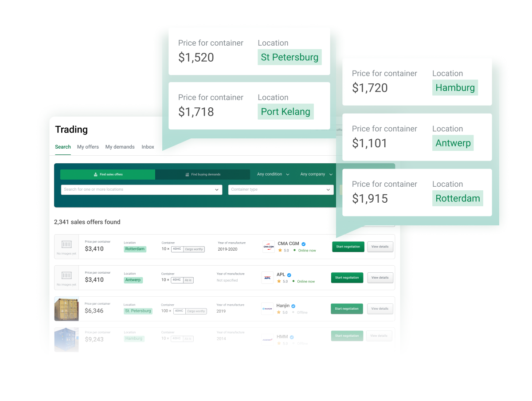Viewport: 532px width, 401px height.
Task: Click Hanjin rating star
Action: 278,312
